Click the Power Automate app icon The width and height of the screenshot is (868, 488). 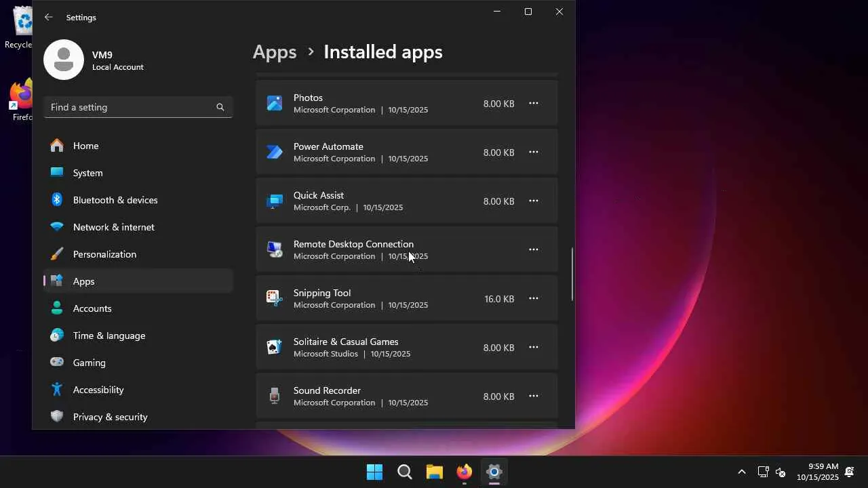275,152
